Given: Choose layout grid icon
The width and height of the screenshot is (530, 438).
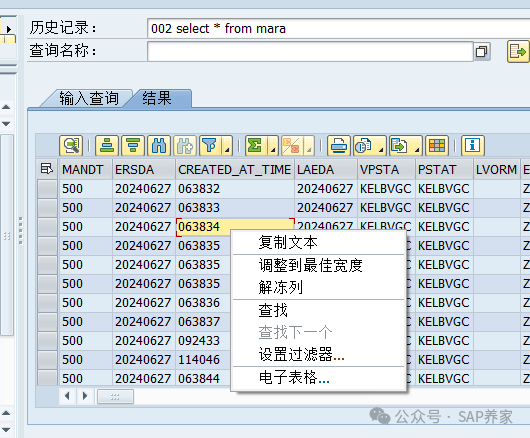Looking at the screenshot, I should tap(437, 146).
